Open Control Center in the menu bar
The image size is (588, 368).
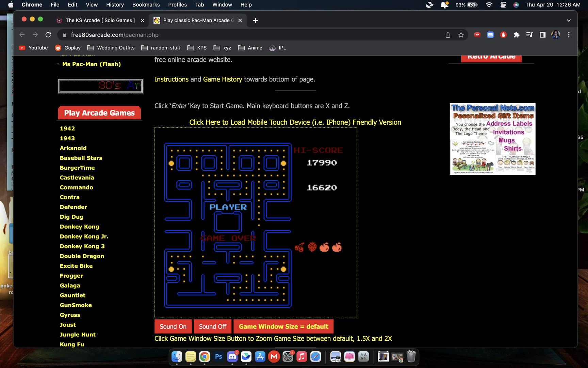503,5
